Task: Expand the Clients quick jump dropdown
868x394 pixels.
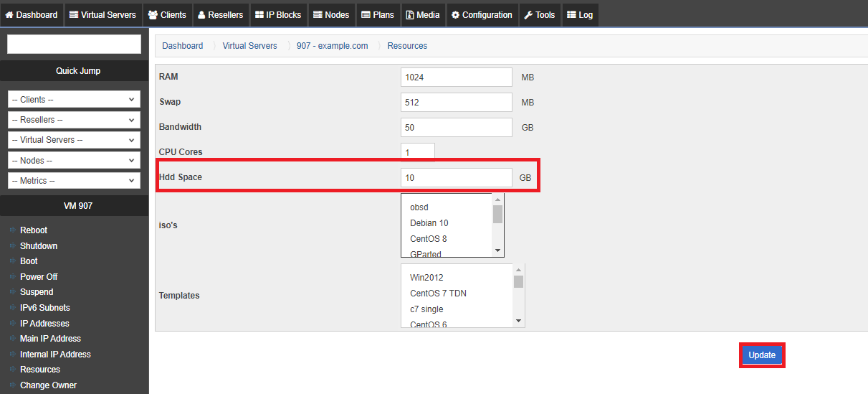Action: point(74,100)
